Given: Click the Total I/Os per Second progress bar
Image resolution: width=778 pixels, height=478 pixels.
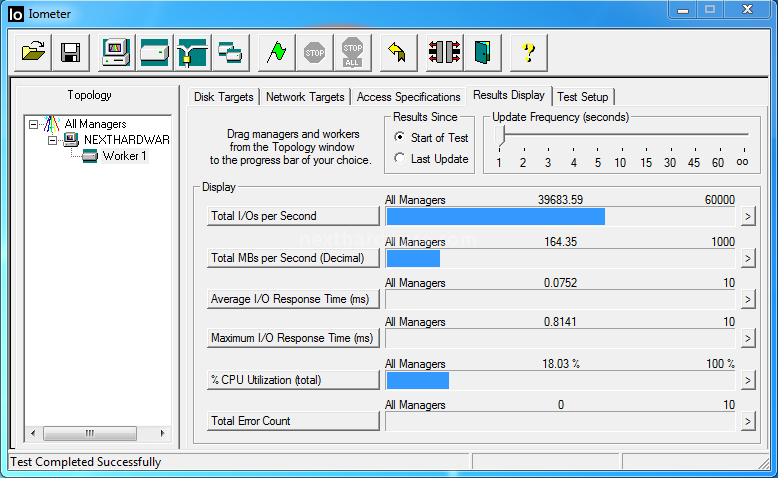Looking at the screenshot, I should click(560, 216).
